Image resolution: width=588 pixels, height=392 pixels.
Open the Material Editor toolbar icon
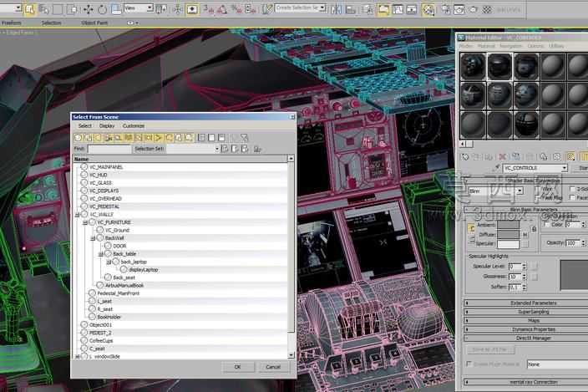[428, 9]
